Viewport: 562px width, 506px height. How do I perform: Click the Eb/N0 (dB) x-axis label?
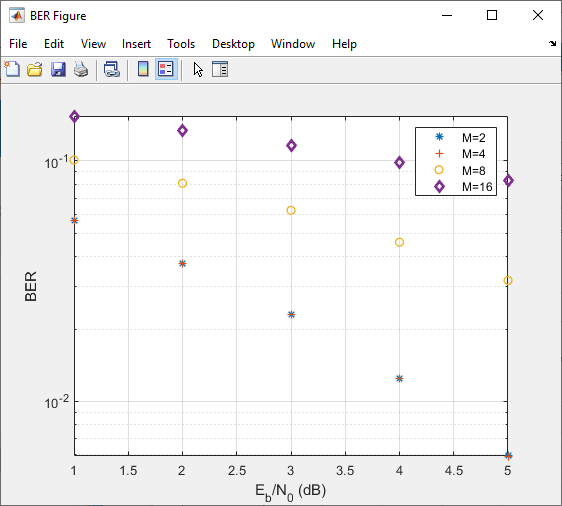[x=290, y=492]
